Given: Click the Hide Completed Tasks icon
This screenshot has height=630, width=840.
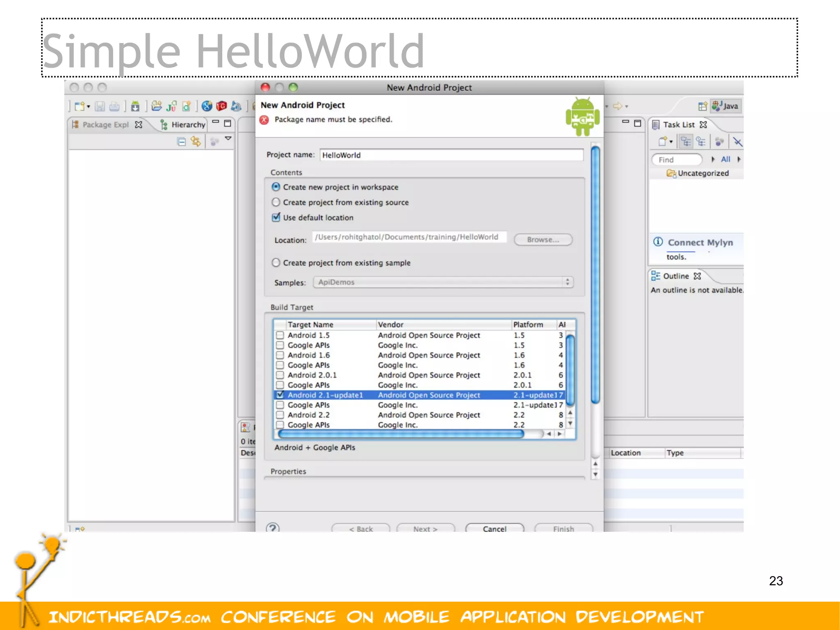Looking at the screenshot, I should click(x=737, y=142).
